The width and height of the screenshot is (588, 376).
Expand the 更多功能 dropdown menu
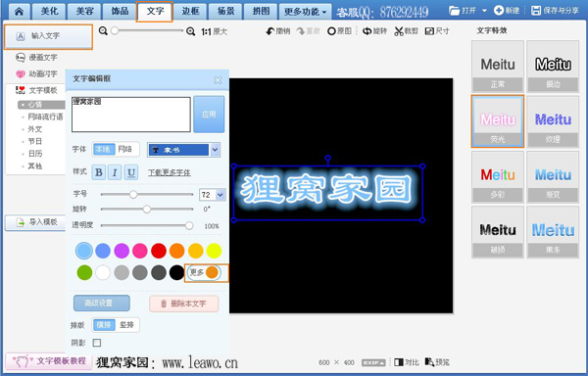(x=305, y=12)
